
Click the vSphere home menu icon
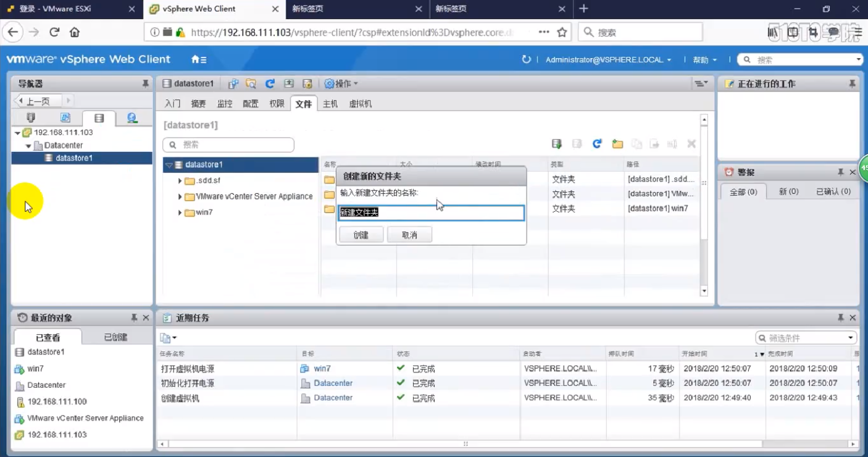pyautogui.click(x=198, y=60)
